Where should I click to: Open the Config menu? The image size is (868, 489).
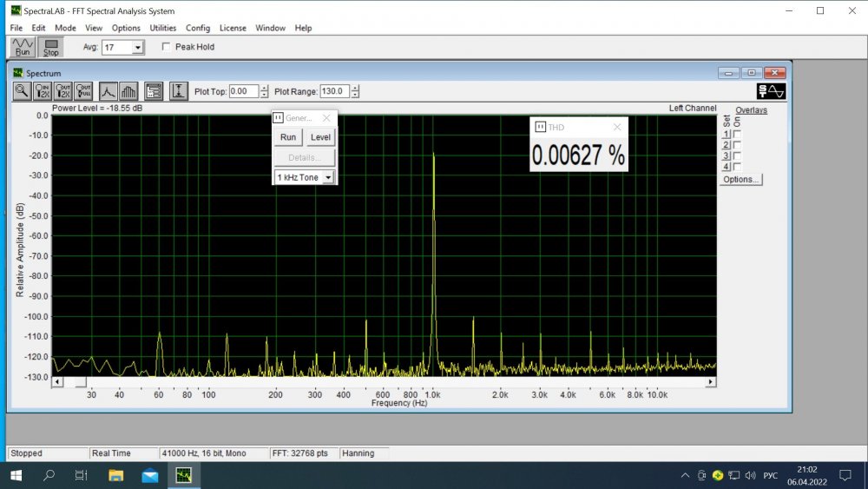tap(198, 28)
